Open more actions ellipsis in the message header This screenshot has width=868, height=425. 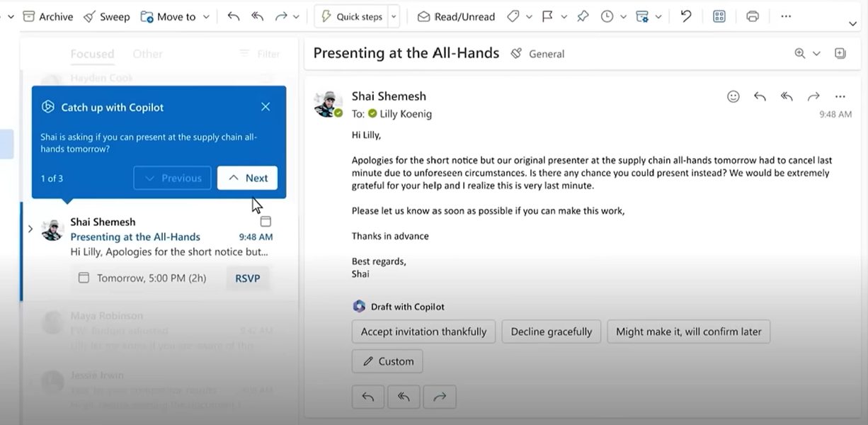tap(840, 96)
